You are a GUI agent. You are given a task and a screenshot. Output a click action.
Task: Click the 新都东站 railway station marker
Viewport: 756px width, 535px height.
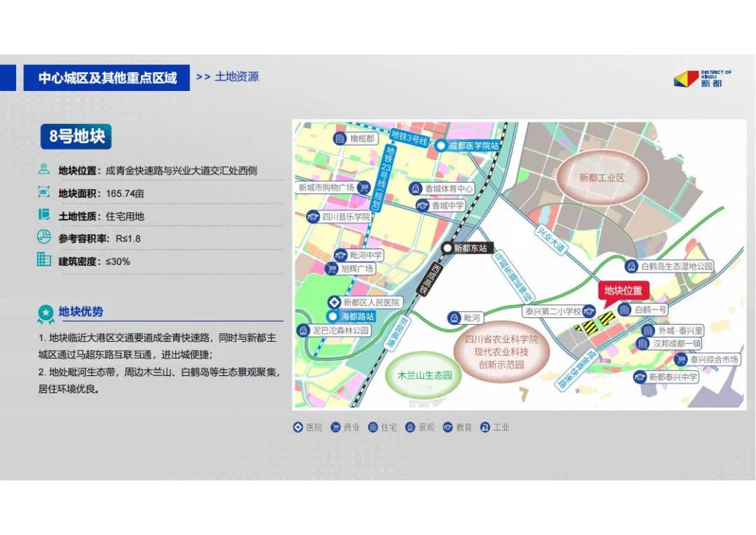click(447, 248)
